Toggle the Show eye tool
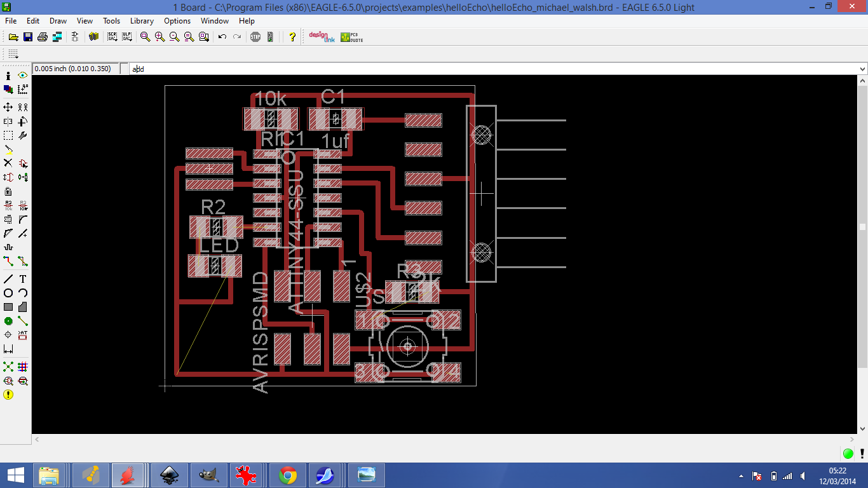868x488 pixels. point(23,76)
